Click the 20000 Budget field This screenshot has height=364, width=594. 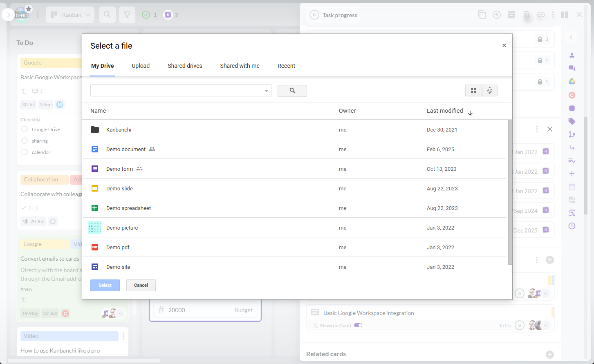205,310
